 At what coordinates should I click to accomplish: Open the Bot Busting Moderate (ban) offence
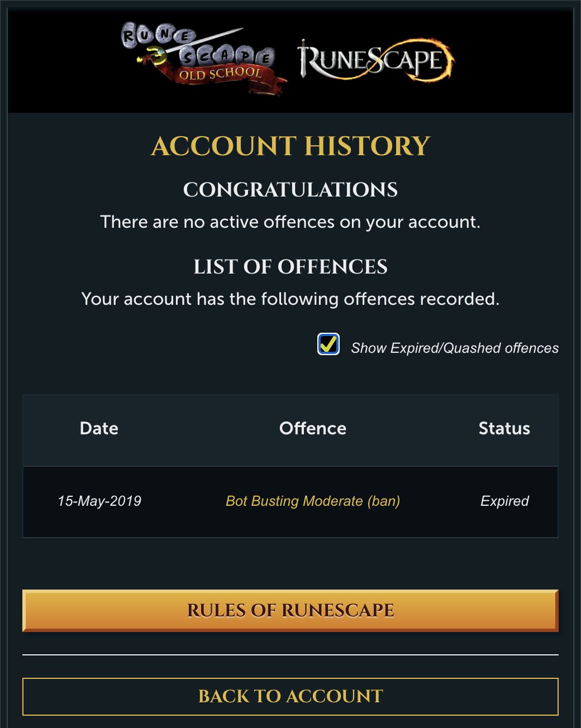(x=313, y=501)
